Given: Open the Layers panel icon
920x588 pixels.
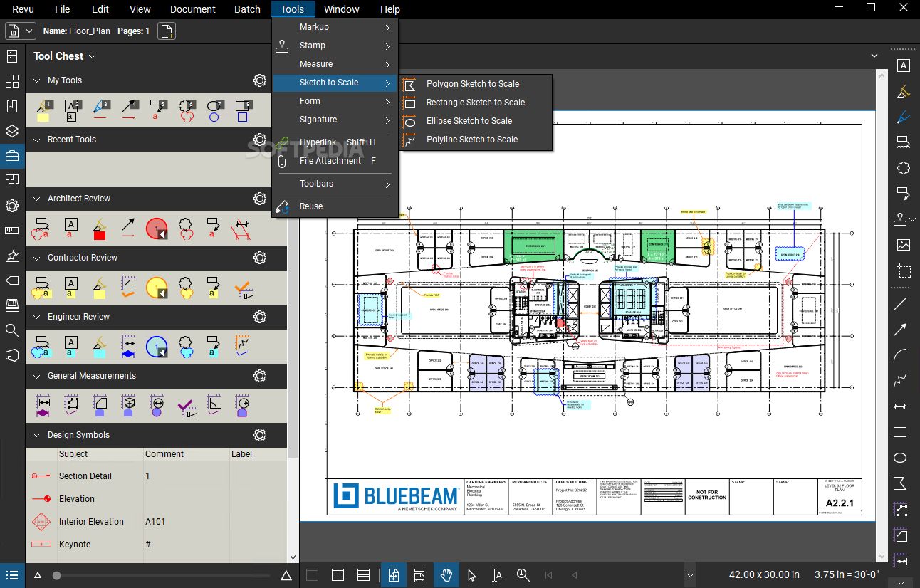Looking at the screenshot, I should click(12, 131).
